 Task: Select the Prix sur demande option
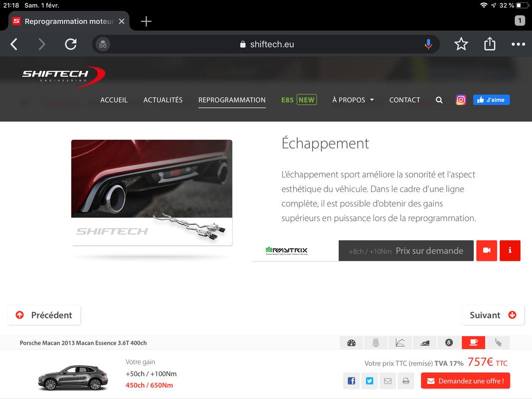406,251
